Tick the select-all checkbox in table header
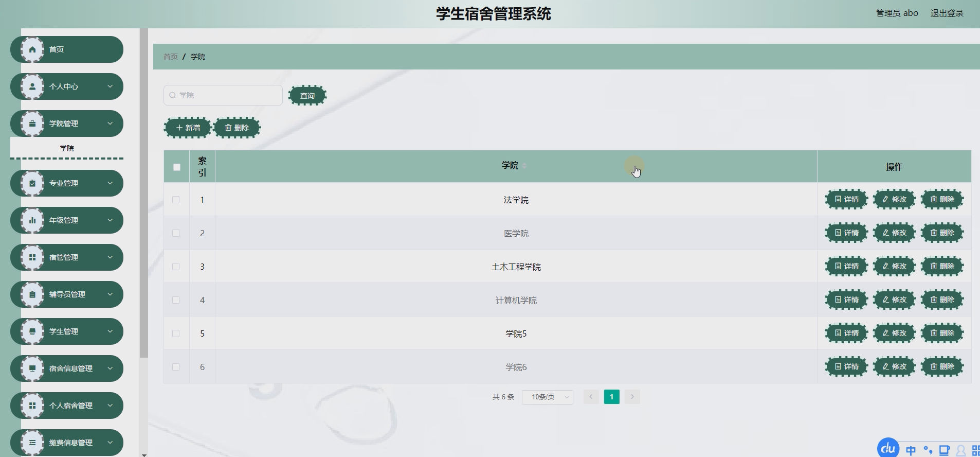Viewport: 980px width, 457px height. (177, 167)
